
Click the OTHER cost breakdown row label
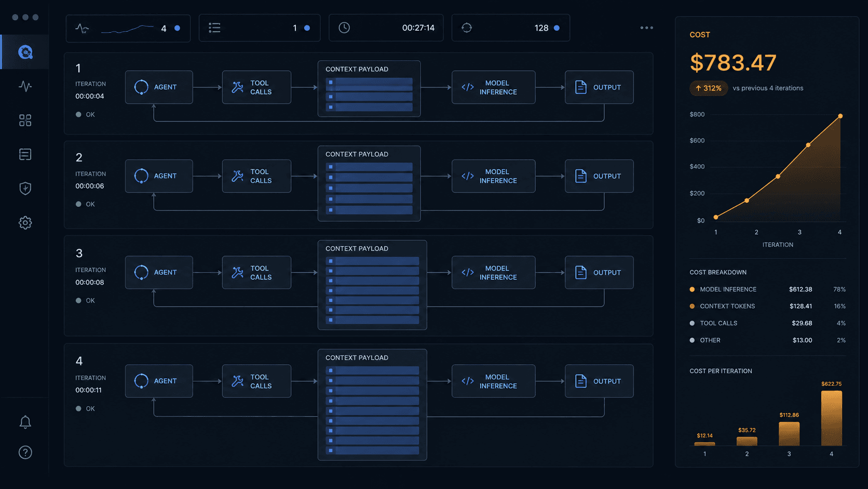710,340
